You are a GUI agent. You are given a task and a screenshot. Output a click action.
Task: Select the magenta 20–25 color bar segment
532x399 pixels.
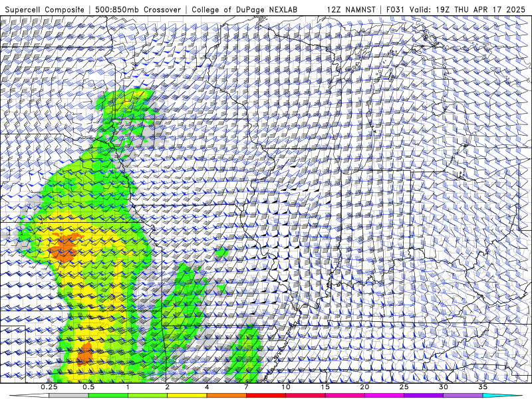pos(384,396)
